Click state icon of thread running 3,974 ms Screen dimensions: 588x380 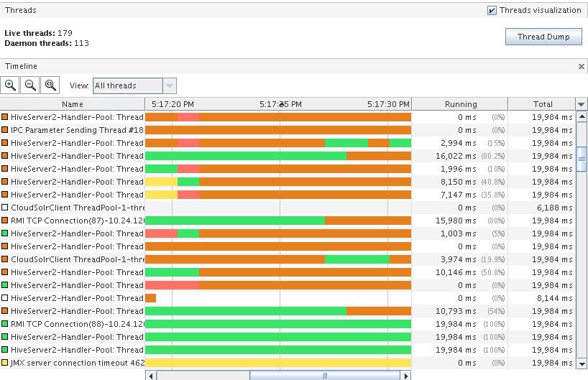tap(4, 259)
